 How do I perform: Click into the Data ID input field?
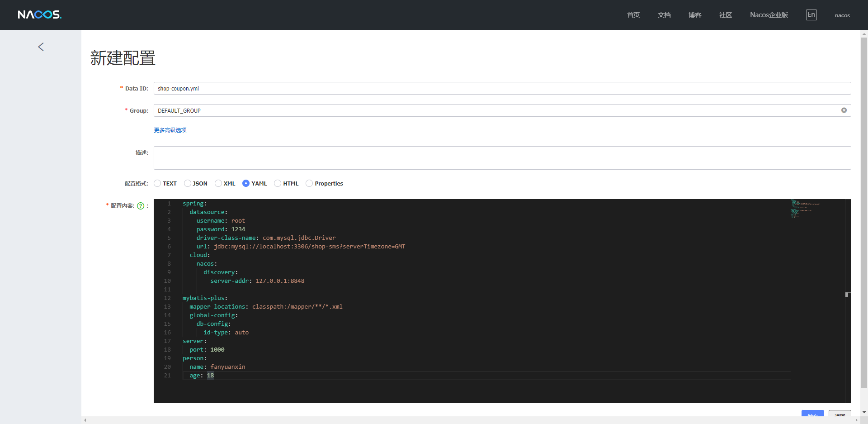tap(502, 88)
